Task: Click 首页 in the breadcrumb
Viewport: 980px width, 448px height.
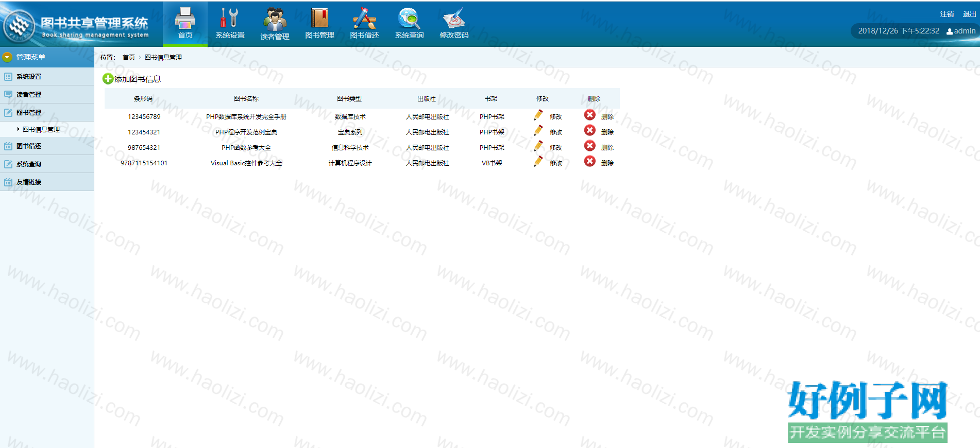Action: click(129, 57)
